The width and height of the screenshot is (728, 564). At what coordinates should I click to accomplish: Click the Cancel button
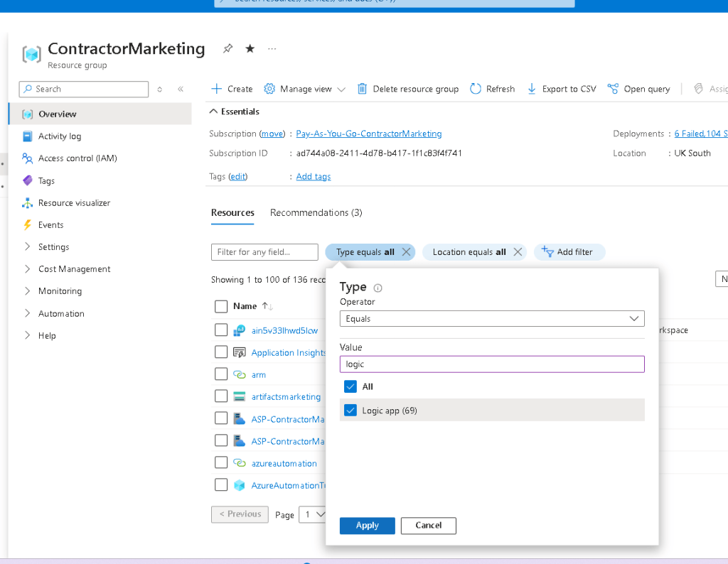click(429, 526)
